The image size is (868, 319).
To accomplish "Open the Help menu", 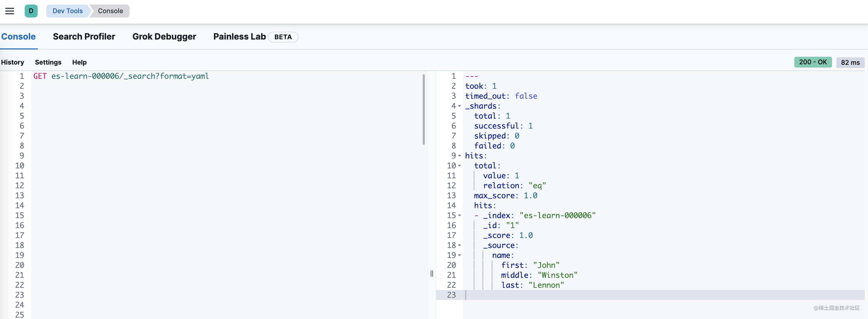I will click(79, 62).
